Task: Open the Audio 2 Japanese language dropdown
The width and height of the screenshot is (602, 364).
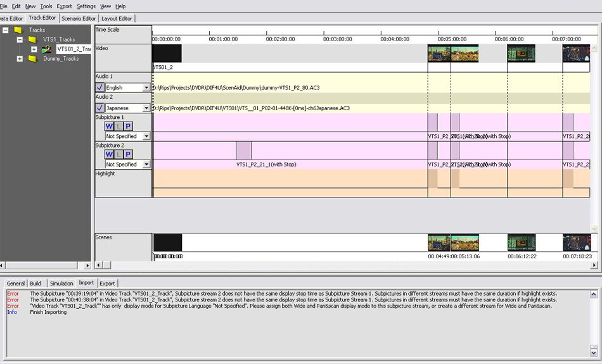Action: [x=146, y=108]
